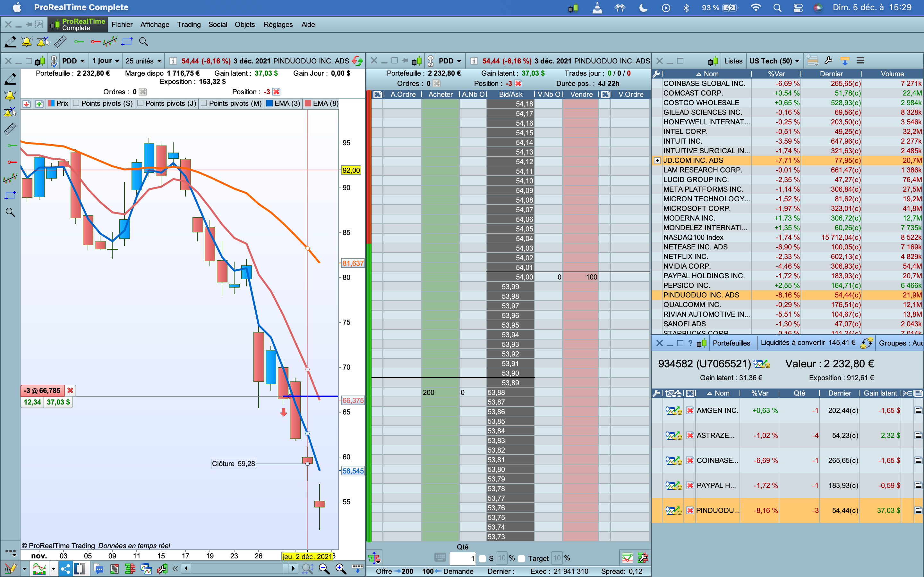Click the Portefeuilles button
The height and width of the screenshot is (577, 924).
point(731,343)
